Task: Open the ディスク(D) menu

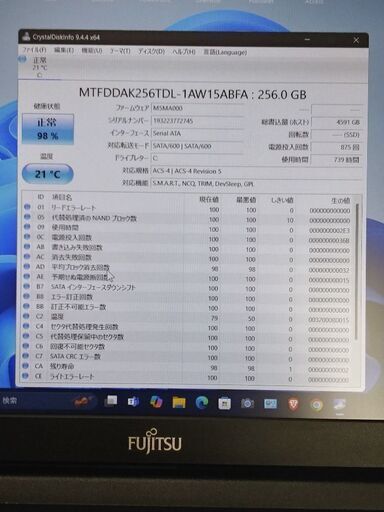Action: pyautogui.click(x=151, y=52)
